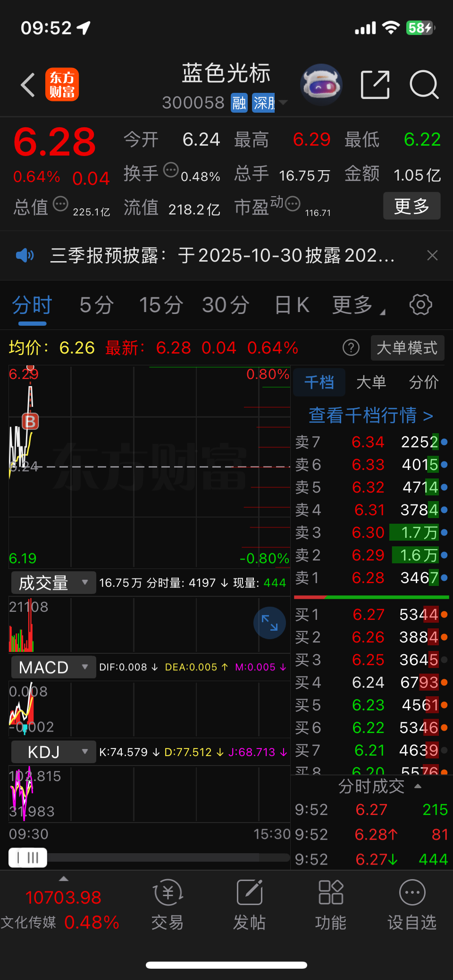Tap the blue dot beside 卖5

click(x=444, y=487)
